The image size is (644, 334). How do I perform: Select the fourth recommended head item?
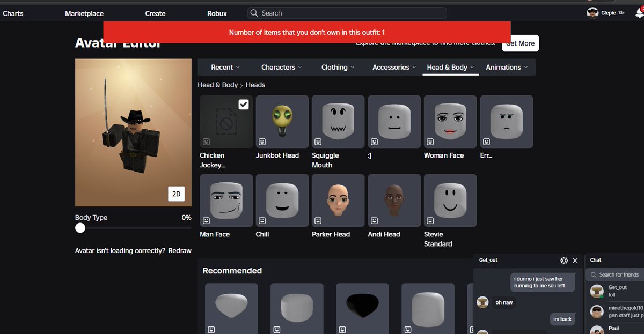428,308
